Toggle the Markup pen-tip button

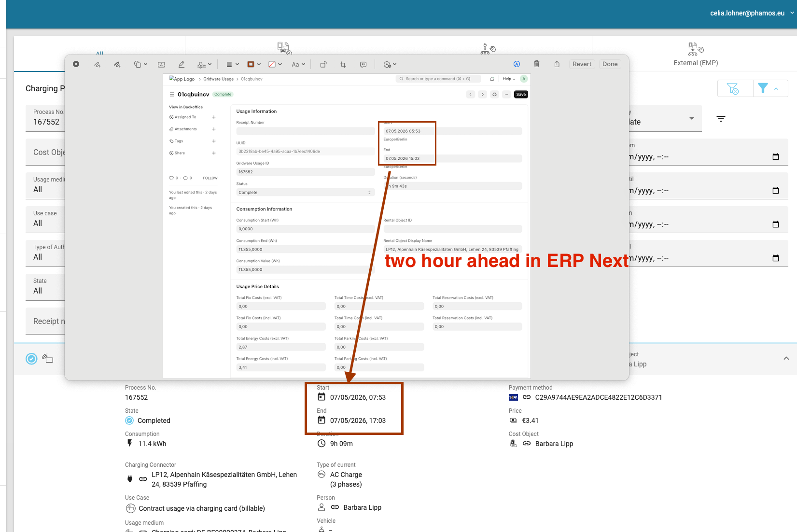(517, 64)
